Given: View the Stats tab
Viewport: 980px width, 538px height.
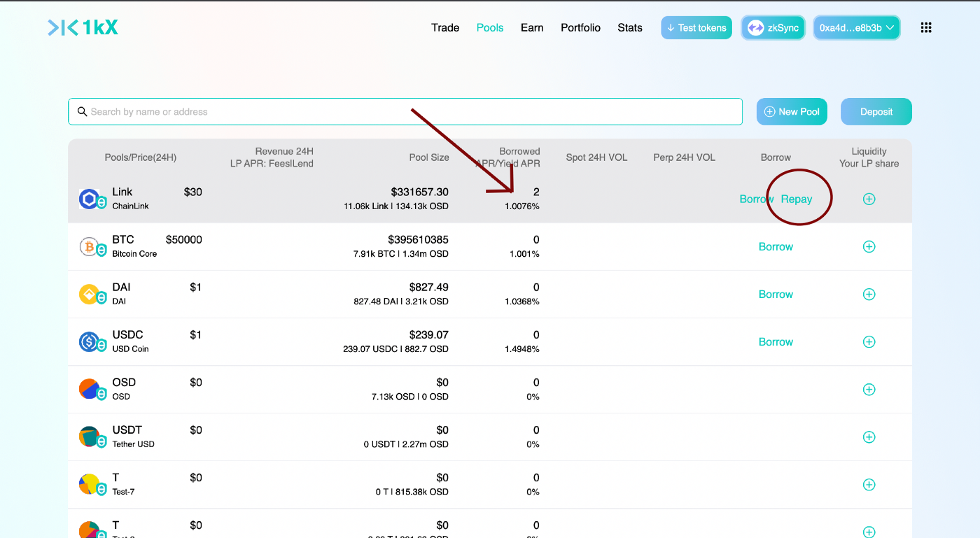Looking at the screenshot, I should point(630,28).
